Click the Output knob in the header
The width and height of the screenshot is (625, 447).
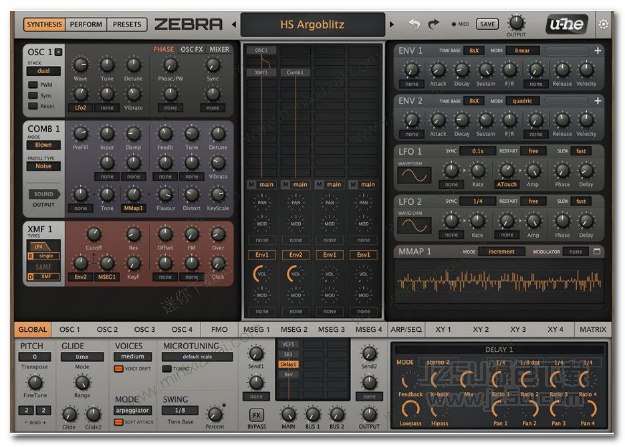click(x=516, y=23)
